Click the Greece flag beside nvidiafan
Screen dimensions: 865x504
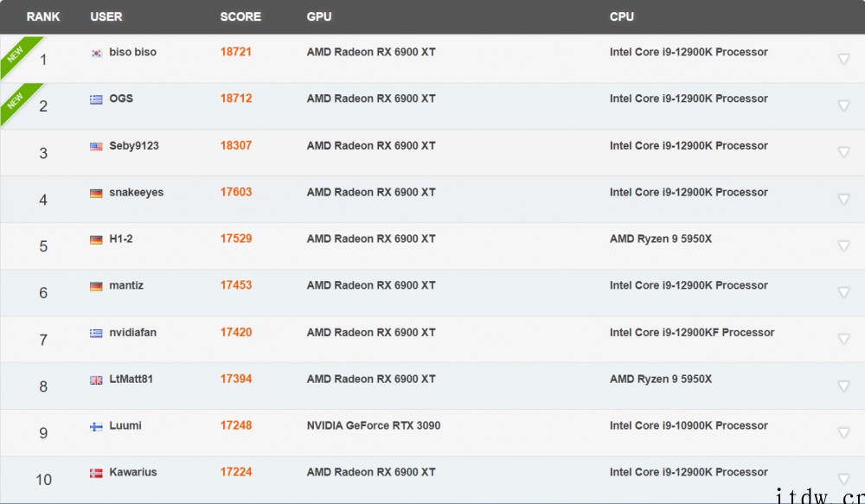[x=96, y=333]
